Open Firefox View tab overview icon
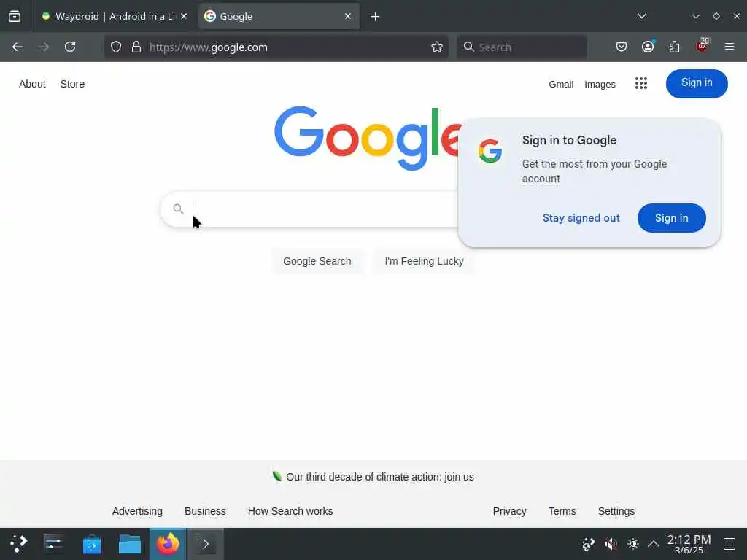The image size is (747, 560). coord(15,16)
